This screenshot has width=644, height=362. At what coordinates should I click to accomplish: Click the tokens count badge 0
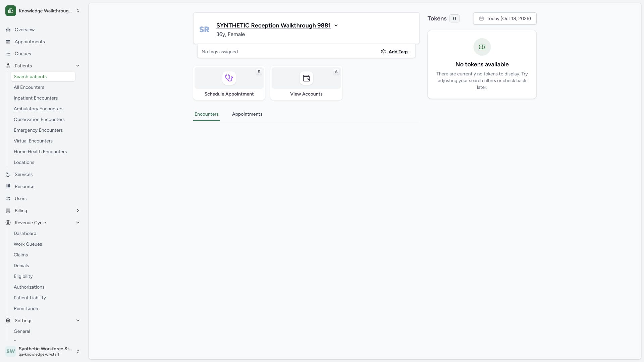point(454,18)
